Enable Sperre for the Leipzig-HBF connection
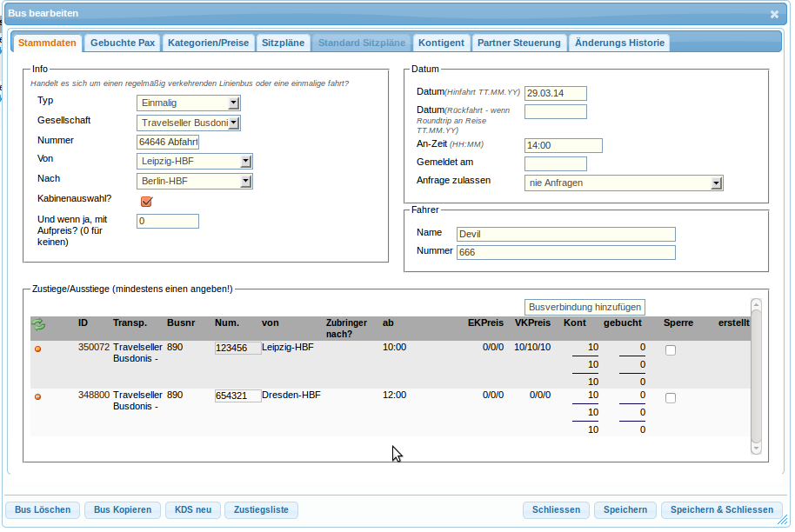 click(x=670, y=350)
